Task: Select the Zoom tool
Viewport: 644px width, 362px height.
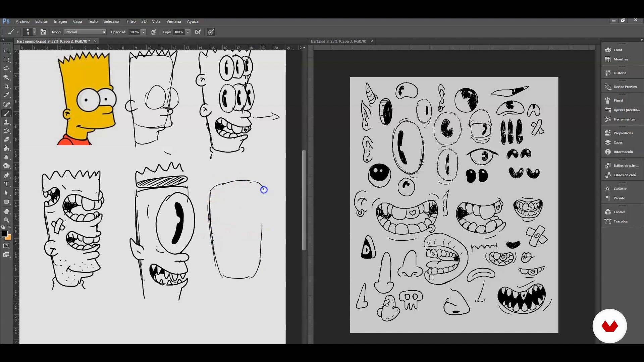Action: [6, 220]
